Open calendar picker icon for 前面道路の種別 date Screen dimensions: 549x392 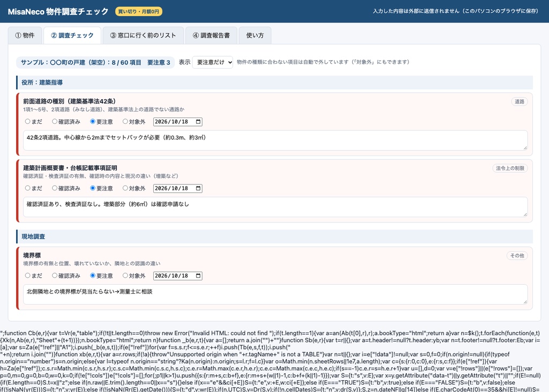pos(198,122)
